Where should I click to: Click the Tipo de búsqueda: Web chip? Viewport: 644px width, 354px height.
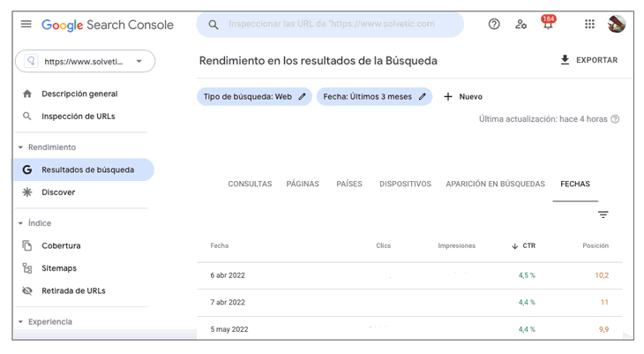click(254, 96)
